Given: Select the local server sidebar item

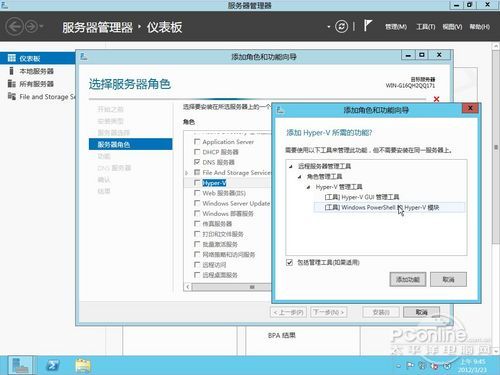Looking at the screenshot, I should 36,71.
